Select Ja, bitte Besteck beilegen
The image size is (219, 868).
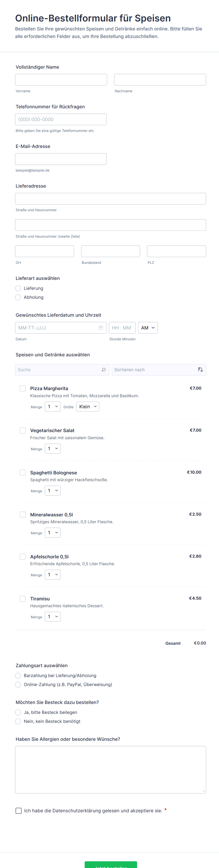pyautogui.click(x=18, y=712)
